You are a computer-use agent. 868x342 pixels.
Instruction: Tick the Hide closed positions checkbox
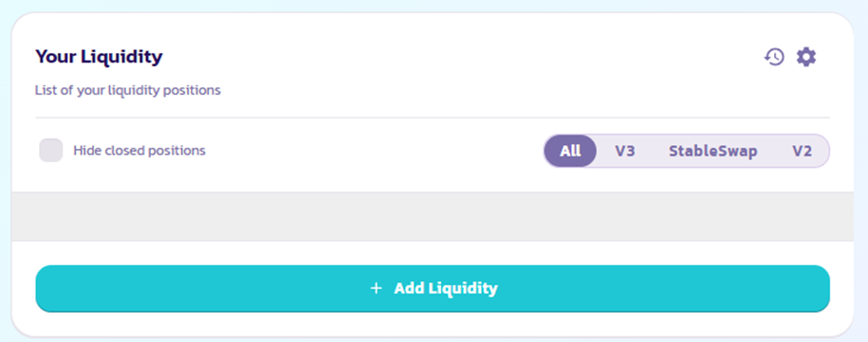point(51,151)
